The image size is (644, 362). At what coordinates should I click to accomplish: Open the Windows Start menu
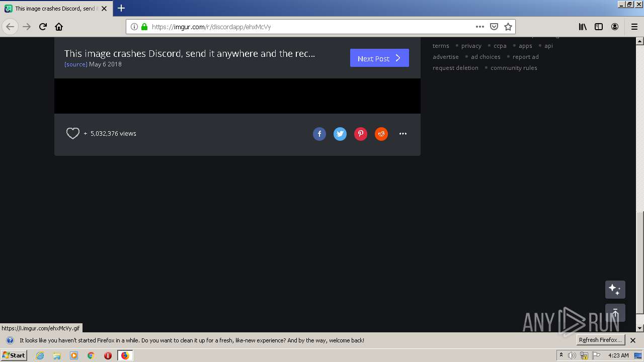click(x=14, y=355)
